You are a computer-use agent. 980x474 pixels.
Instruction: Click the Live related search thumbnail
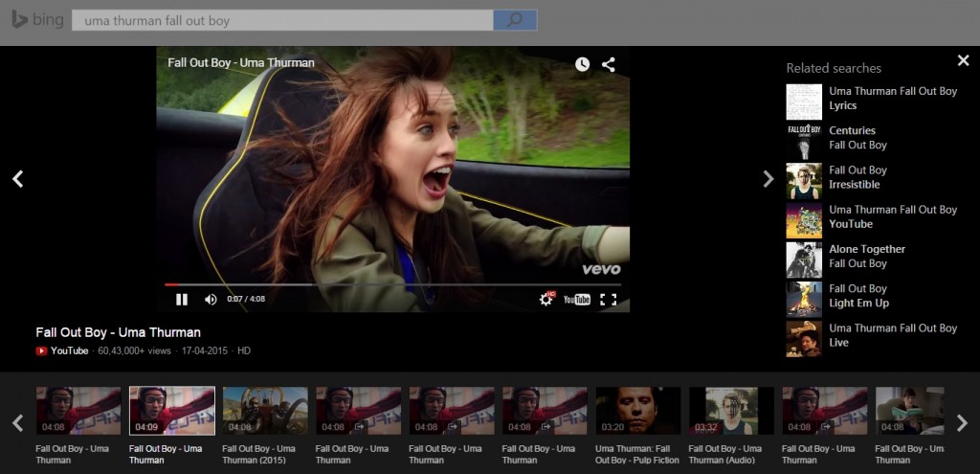coord(804,338)
